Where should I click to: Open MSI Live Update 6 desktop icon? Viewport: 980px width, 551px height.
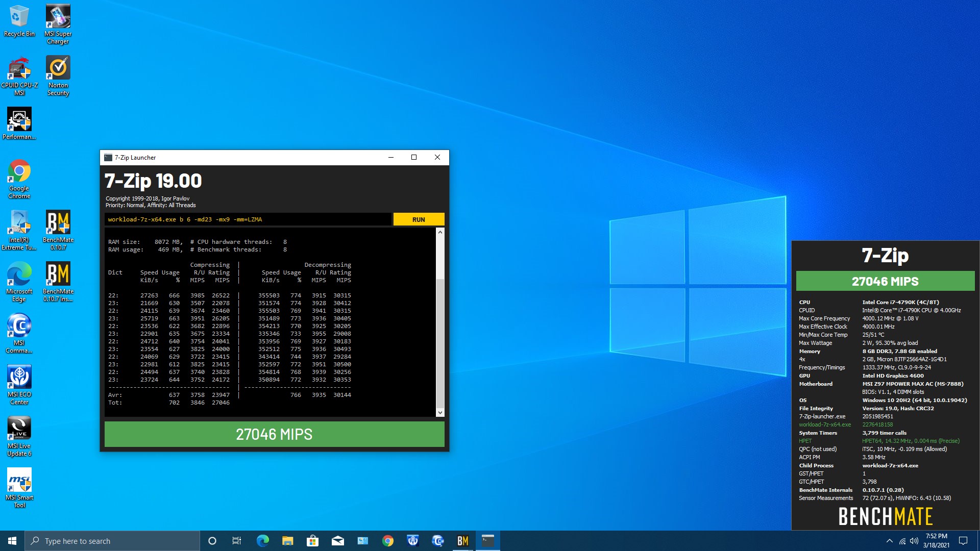coord(19,437)
